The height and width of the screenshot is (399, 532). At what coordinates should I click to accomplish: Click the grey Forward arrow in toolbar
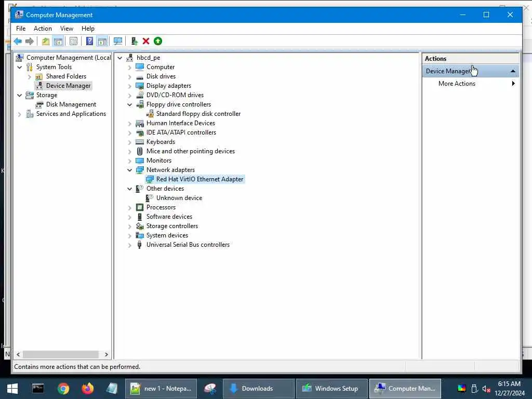tap(30, 42)
